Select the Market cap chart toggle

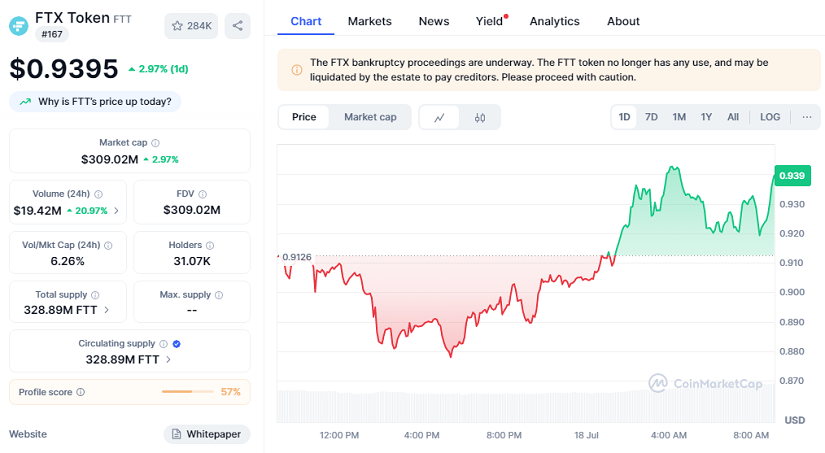[x=370, y=117]
